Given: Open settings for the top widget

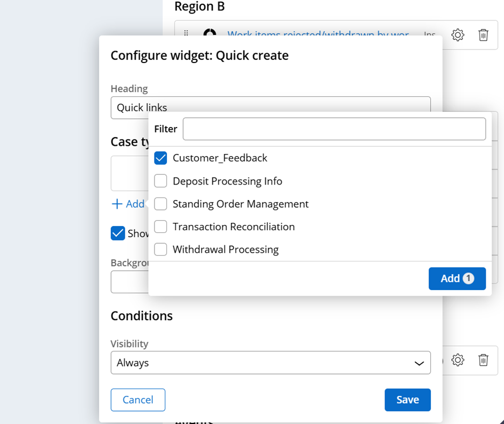Looking at the screenshot, I should click(457, 34).
